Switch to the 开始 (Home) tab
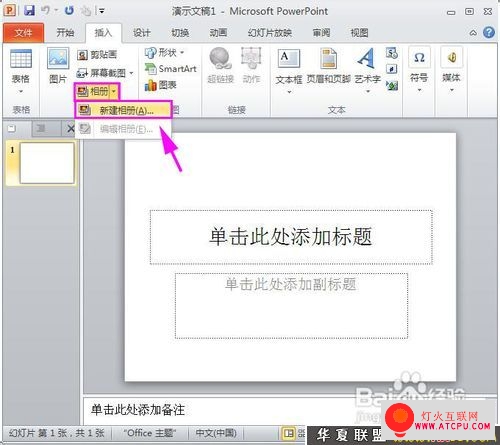The width and height of the screenshot is (500, 445). click(65, 33)
